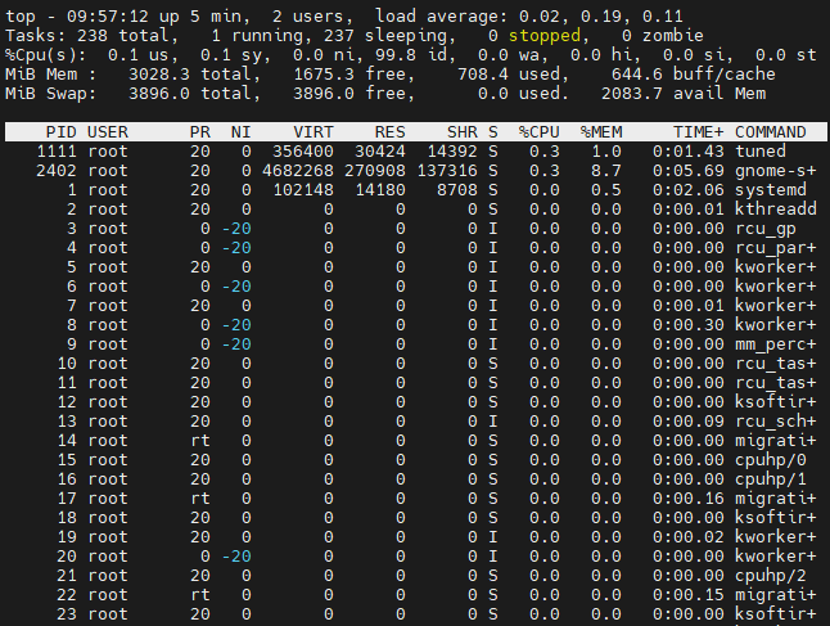Select the cpuhp/2 process name

coord(770,575)
